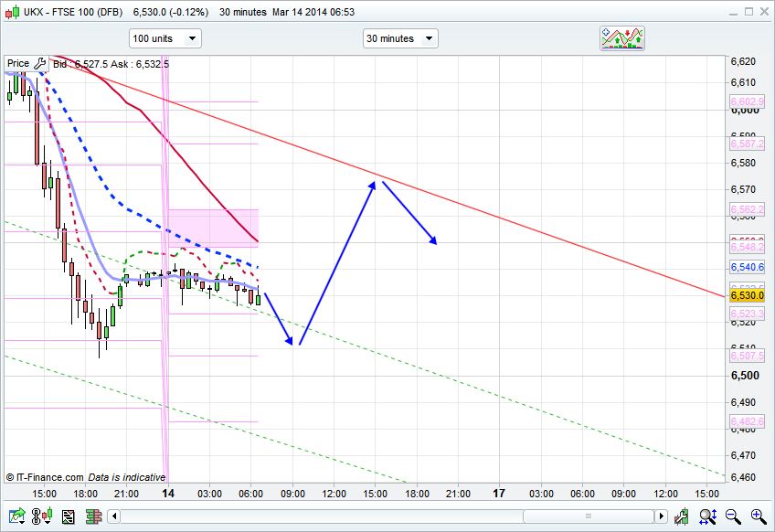Click the blue 6,540.6 price label
The image size is (775, 532).
747,267
